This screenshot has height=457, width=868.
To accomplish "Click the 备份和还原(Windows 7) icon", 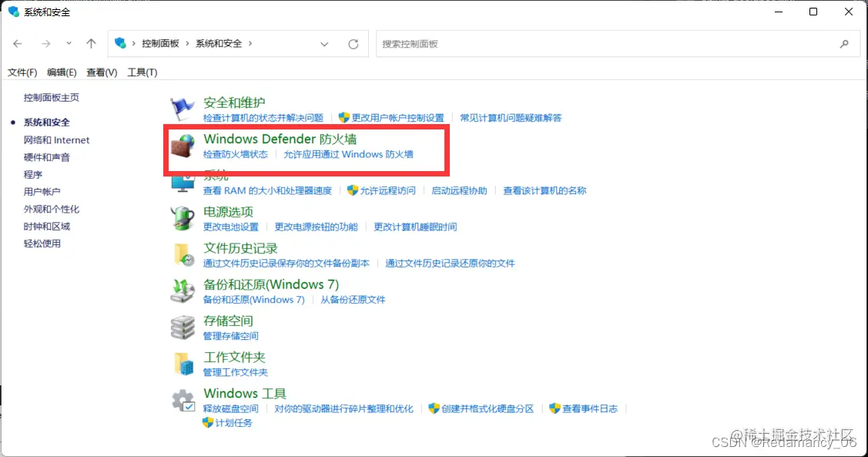I will (182, 291).
